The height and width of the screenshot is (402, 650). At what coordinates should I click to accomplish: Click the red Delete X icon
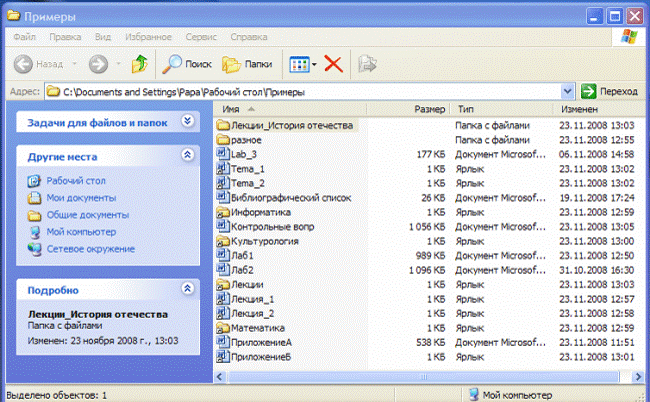click(333, 64)
